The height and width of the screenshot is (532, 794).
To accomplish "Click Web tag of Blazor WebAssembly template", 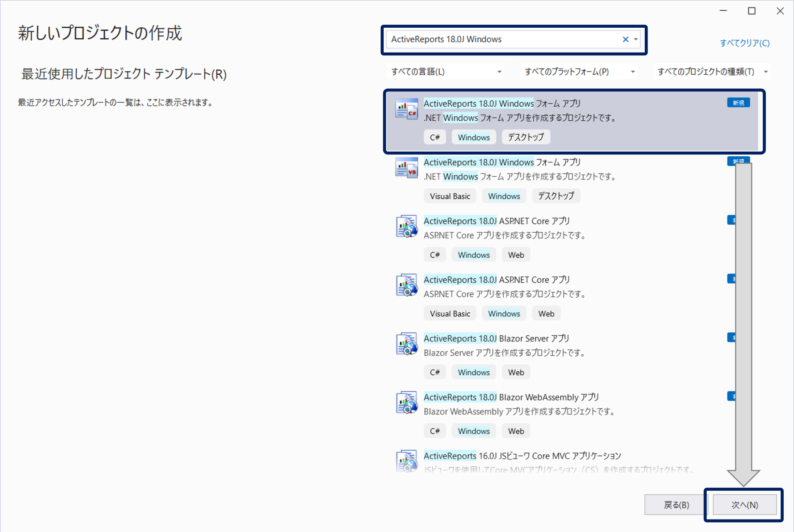I will 516,431.
